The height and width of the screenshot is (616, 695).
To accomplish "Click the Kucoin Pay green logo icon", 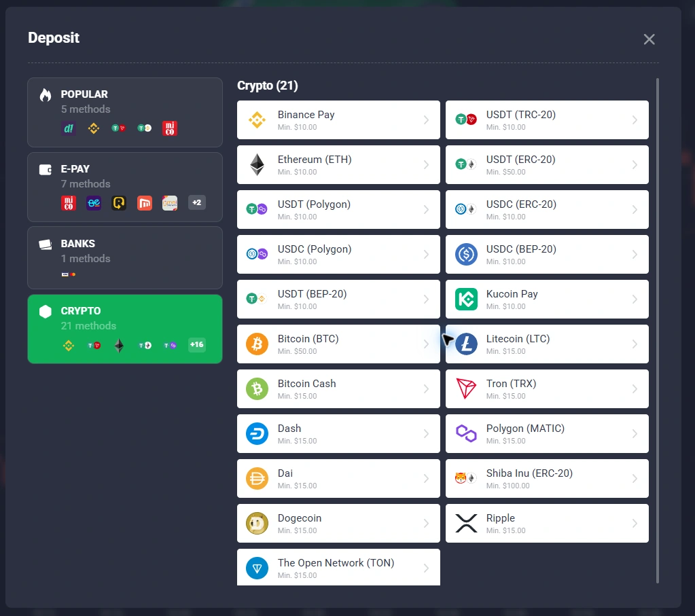I will [x=466, y=299].
